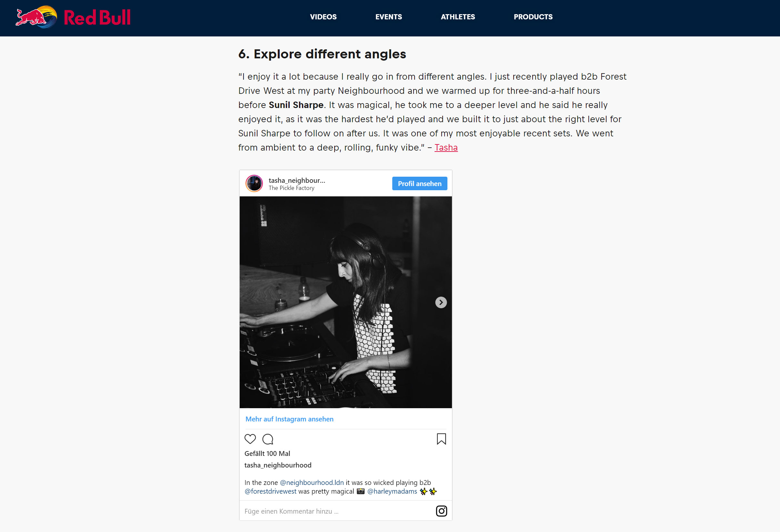Select Products in navigation bar

point(533,17)
